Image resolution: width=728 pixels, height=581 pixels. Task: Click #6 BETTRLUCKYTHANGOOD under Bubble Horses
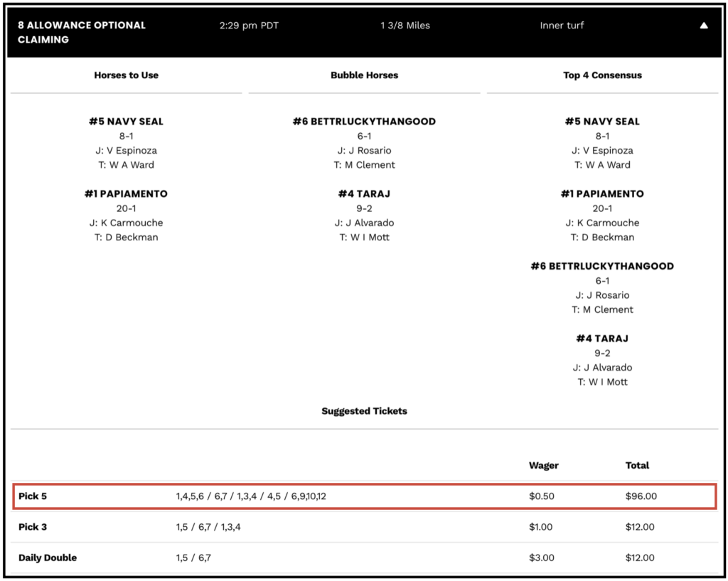pyautogui.click(x=365, y=122)
